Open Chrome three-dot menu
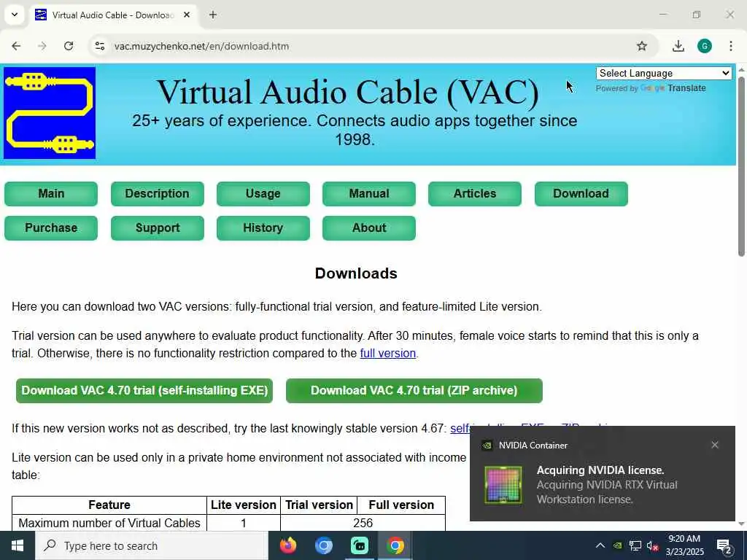Screen dimensions: 747x560 731,46
